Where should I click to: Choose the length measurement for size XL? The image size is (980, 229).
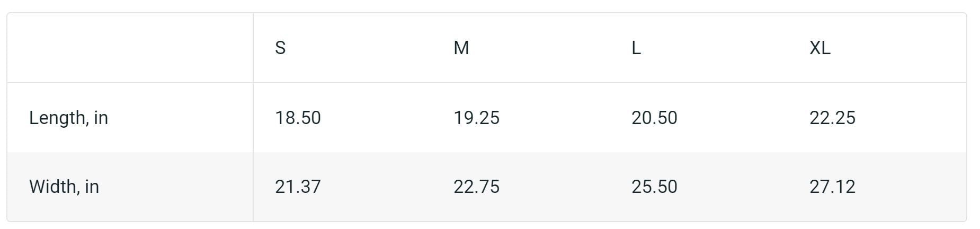[x=832, y=118]
